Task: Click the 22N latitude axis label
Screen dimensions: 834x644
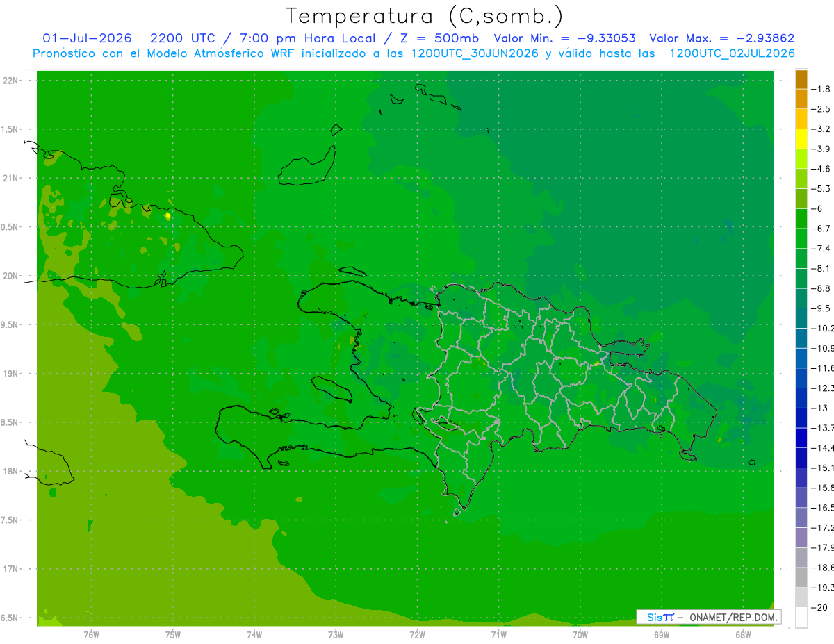Action: [10, 81]
